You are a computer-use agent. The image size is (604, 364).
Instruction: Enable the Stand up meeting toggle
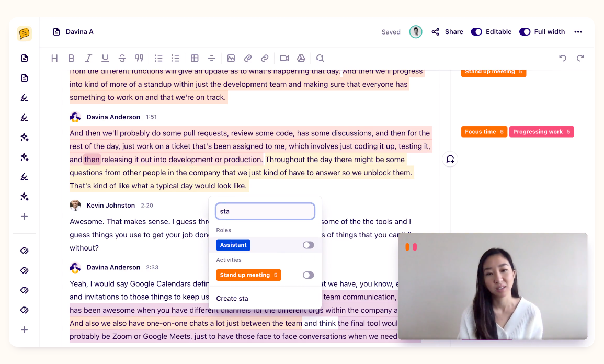[x=308, y=275]
